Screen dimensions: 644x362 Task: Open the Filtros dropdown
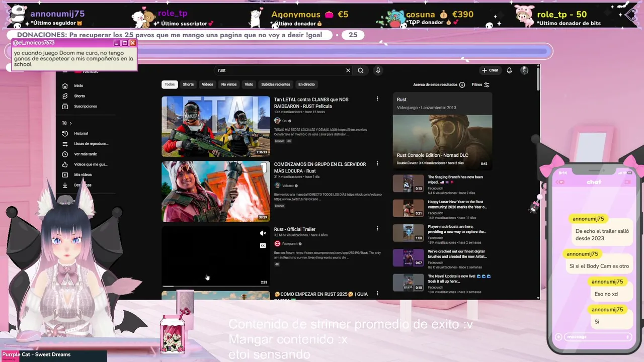[x=480, y=84]
